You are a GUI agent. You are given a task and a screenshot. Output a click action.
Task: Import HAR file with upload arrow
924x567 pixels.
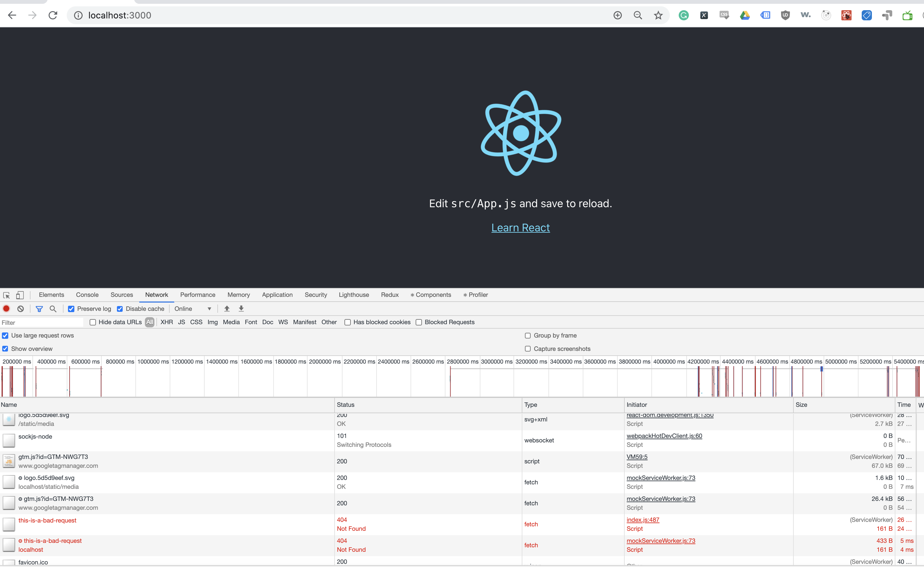click(227, 309)
